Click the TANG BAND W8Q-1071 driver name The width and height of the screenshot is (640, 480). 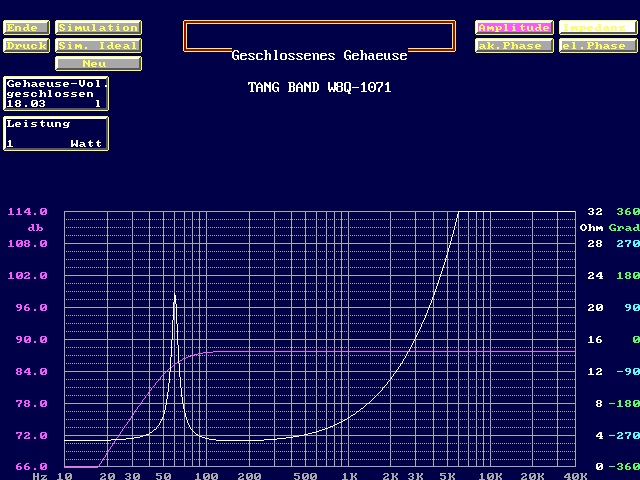click(x=319, y=88)
